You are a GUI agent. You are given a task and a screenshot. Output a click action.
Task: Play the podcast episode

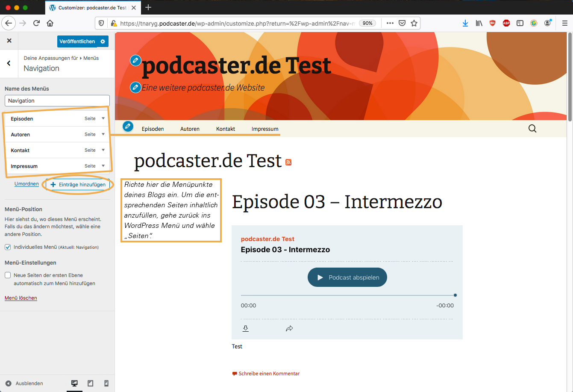pyautogui.click(x=347, y=277)
